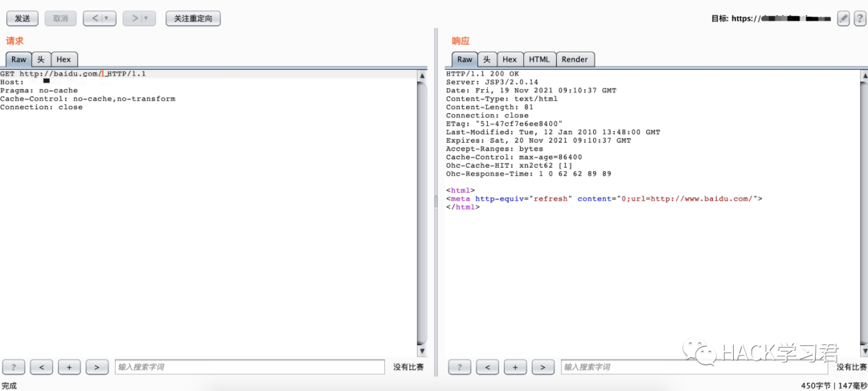The height and width of the screenshot is (391, 868).
Task: Click the 发送 send button
Action: [x=23, y=18]
